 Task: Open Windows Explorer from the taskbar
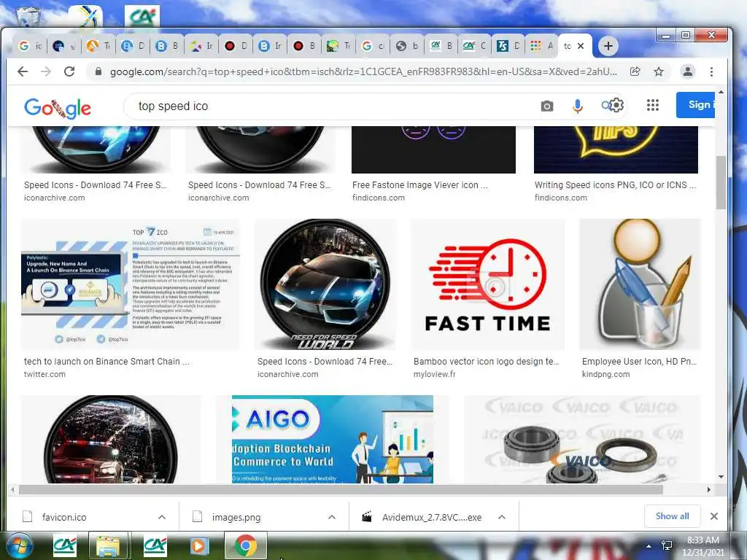(108, 546)
